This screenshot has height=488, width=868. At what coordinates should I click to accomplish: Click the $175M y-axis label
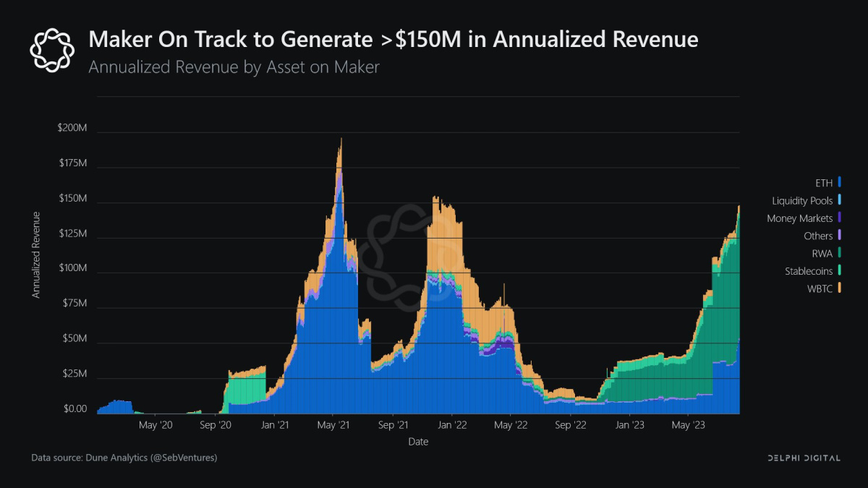coord(72,163)
